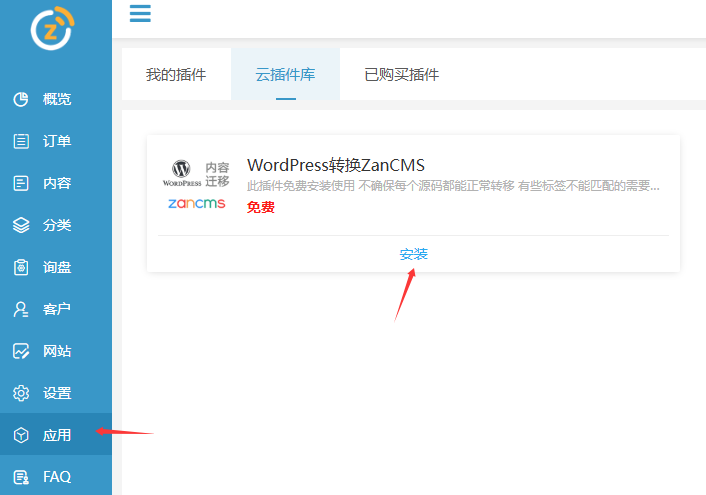Click the WordPress zancms plugin thumbnail
Viewport: 706px width, 495px height.
(196, 185)
